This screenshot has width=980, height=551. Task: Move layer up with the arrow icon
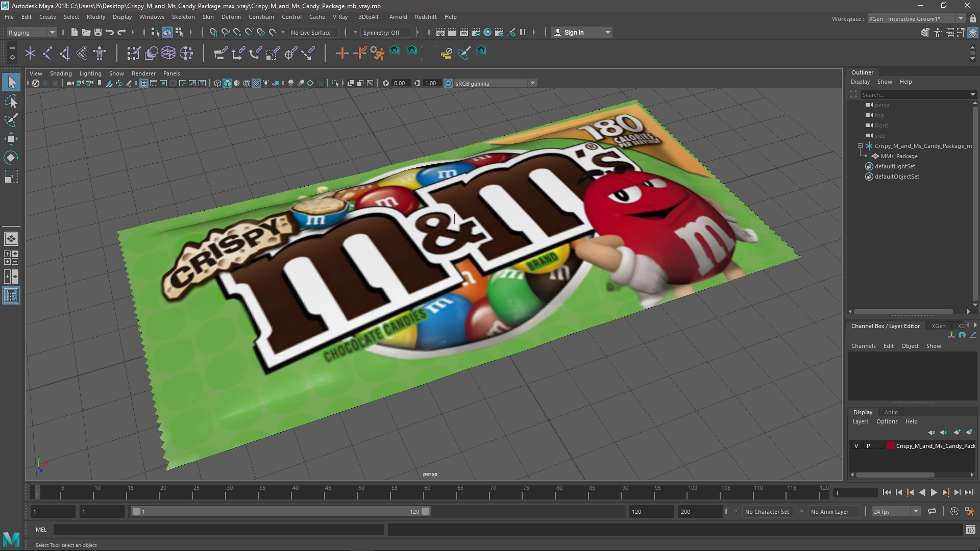click(932, 432)
